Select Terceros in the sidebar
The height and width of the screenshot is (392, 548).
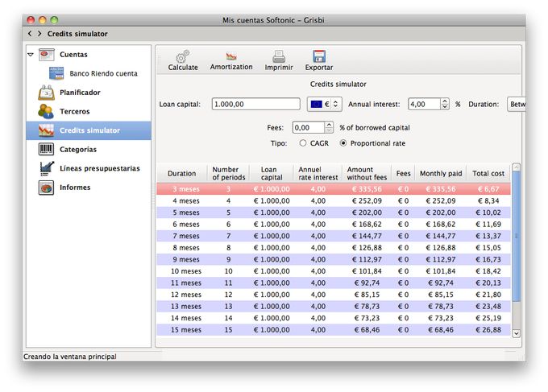pyautogui.click(x=74, y=111)
